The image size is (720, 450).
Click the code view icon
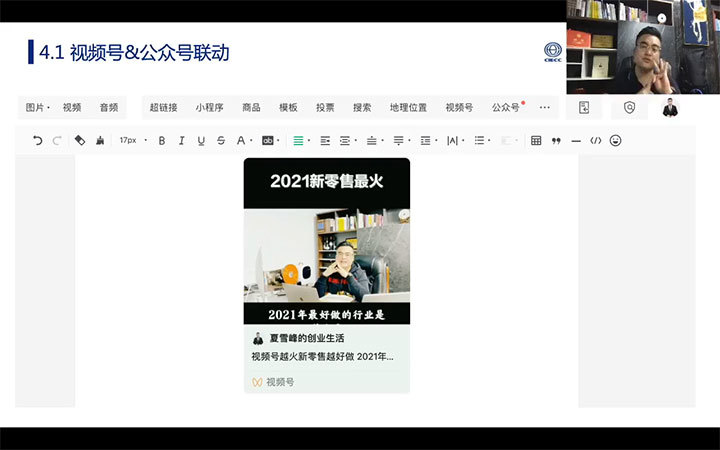[x=595, y=141]
